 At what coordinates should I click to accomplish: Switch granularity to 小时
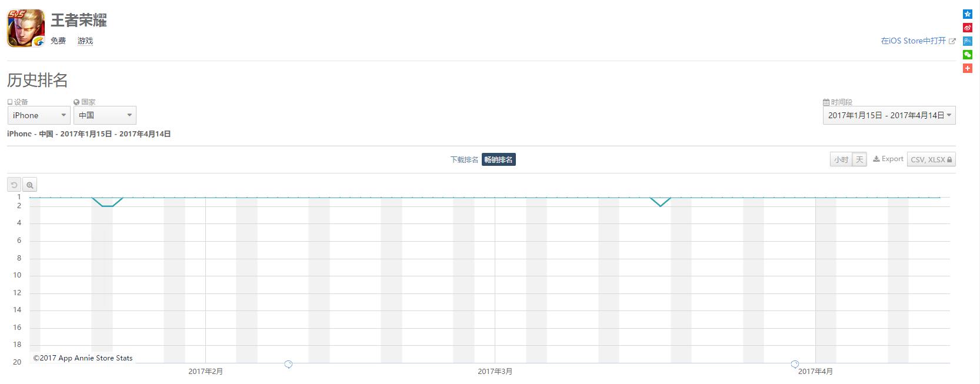pos(841,159)
